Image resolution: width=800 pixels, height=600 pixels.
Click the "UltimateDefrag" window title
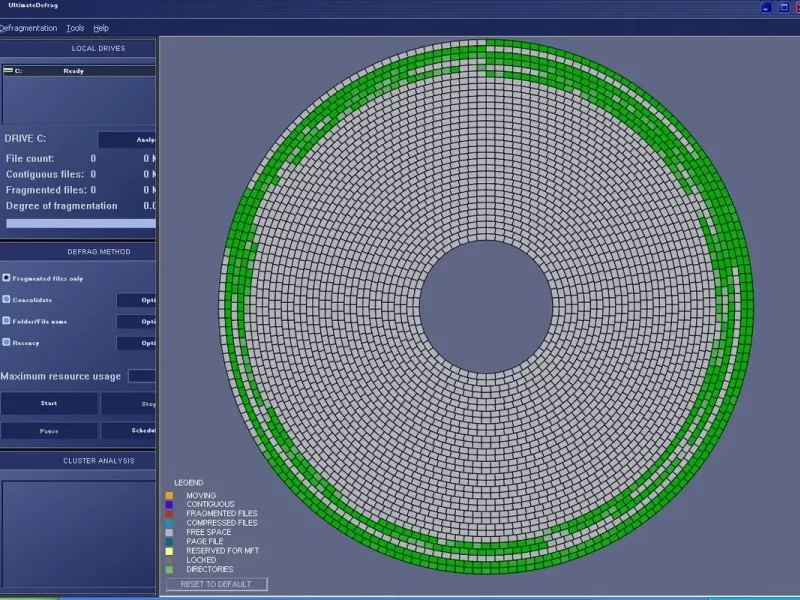33,6
